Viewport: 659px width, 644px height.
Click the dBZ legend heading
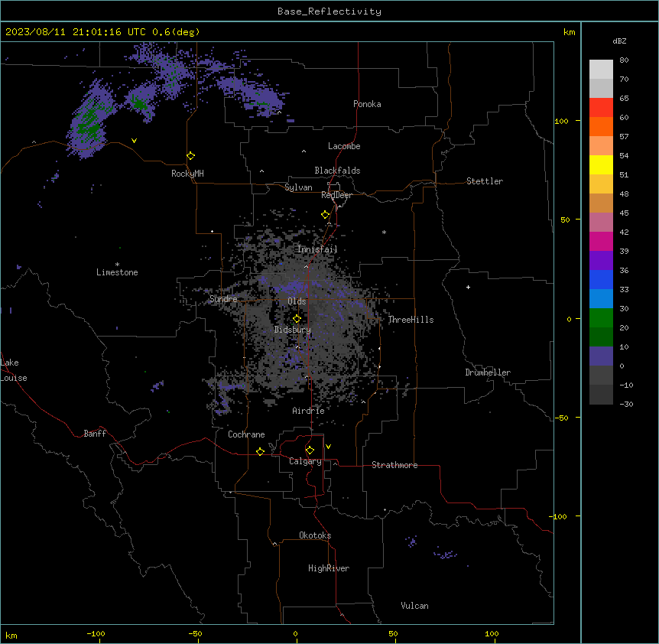pos(619,41)
